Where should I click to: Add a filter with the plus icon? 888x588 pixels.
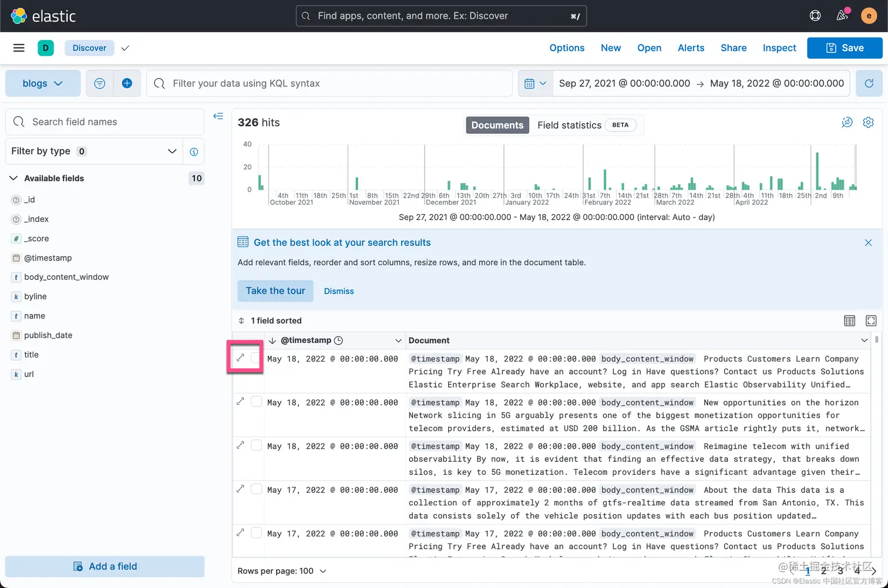(x=127, y=83)
